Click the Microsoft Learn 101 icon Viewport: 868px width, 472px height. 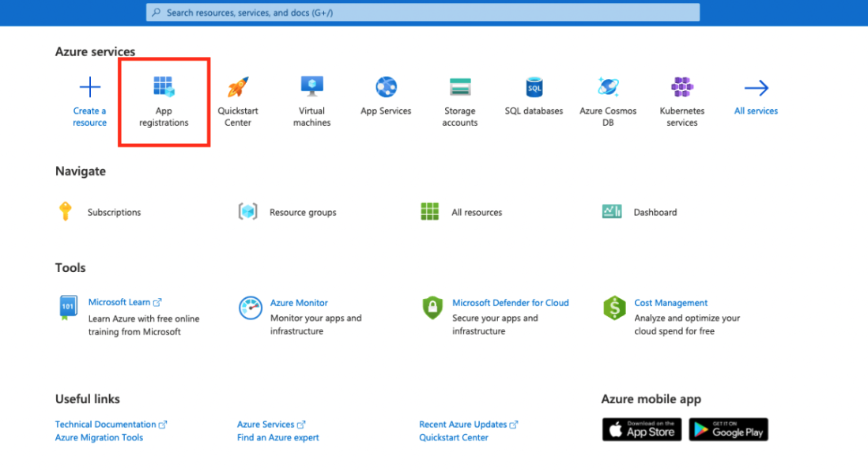point(68,308)
